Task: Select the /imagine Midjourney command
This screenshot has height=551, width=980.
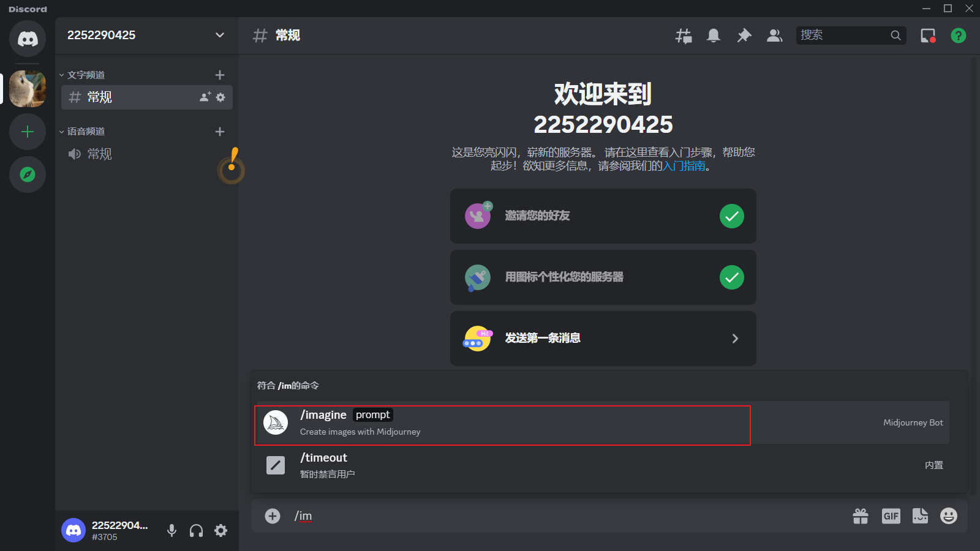Action: pyautogui.click(x=603, y=422)
